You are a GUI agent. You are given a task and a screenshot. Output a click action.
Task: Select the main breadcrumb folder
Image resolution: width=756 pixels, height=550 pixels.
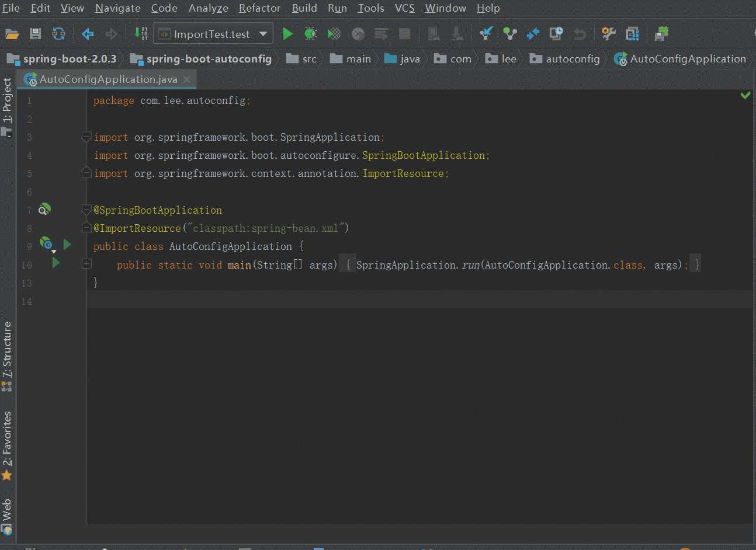351,58
